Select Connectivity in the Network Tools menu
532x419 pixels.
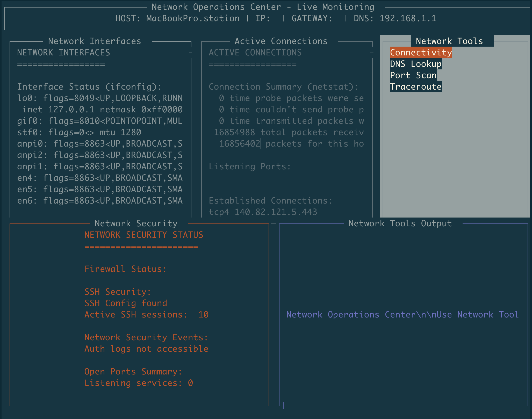pyautogui.click(x=421, y=52)
